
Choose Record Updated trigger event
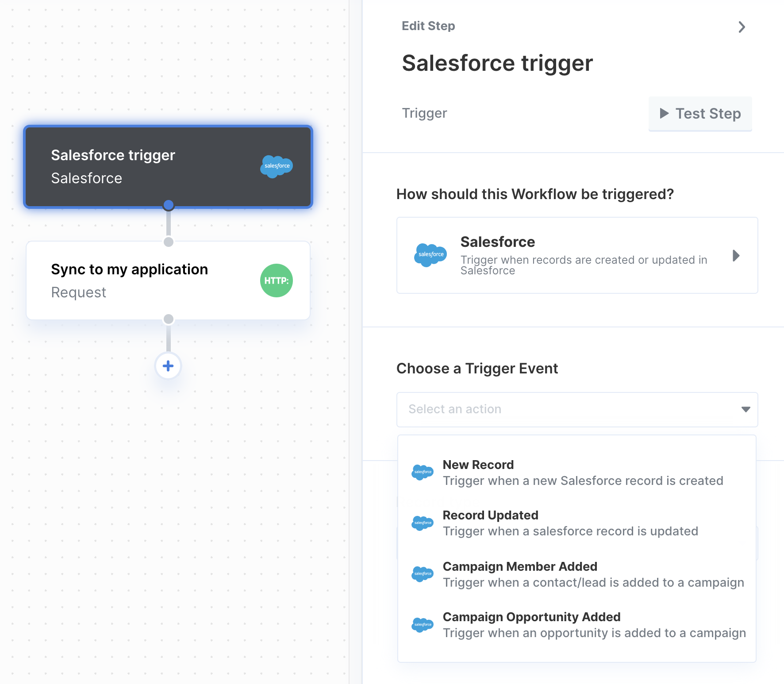(577, 523)
